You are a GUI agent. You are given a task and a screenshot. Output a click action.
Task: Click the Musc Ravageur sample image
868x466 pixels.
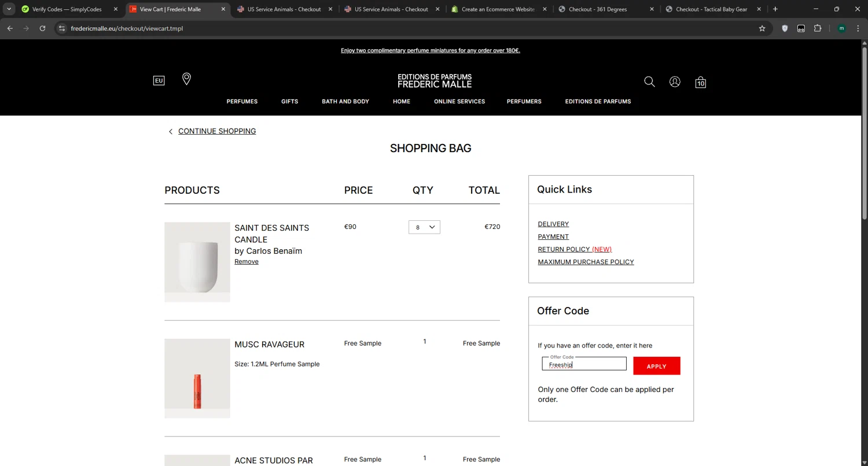197,378
